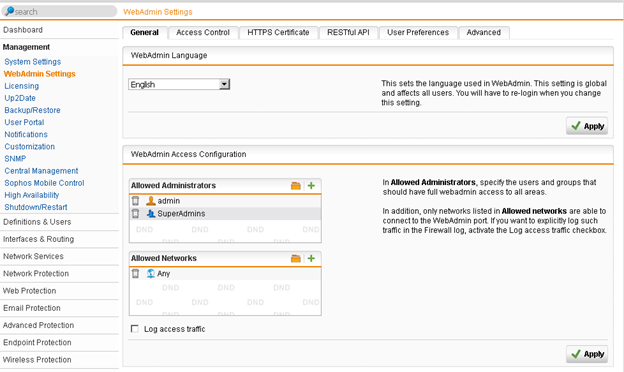
Task: Open the RESTful API tab
Action: (x=348, y=33)
